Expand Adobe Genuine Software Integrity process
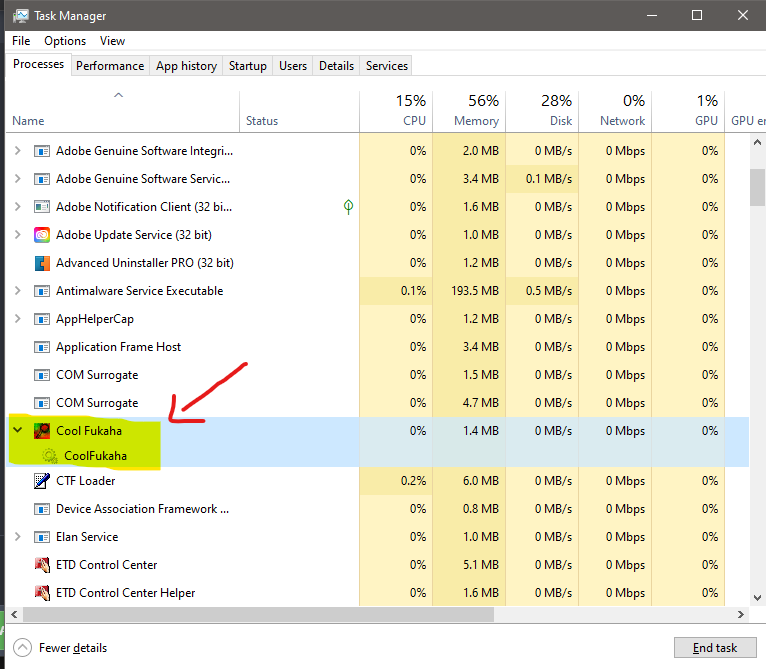766x669 pixels. pyautogui.click(x=18, y=151)
